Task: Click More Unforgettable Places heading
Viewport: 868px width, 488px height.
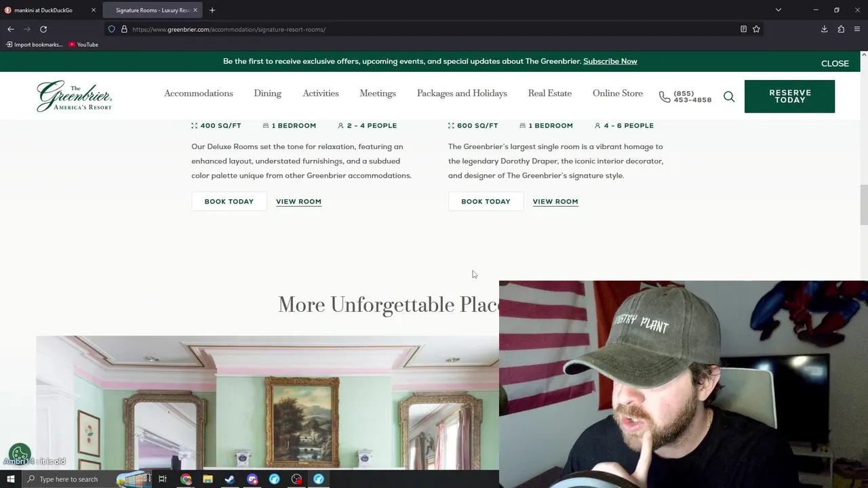Action: click(389, 304)
